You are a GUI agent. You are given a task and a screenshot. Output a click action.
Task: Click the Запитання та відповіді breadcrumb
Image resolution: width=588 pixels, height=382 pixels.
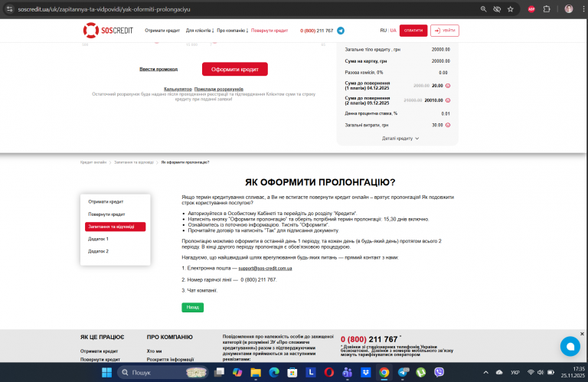pos(134,162)
